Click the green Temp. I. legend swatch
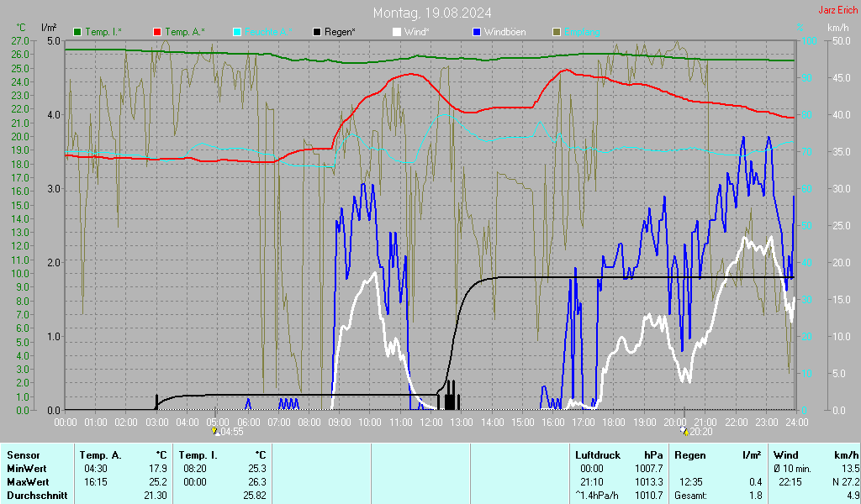Image resolution: width=861 pixels, height=504 pixels. coord(78,32)
